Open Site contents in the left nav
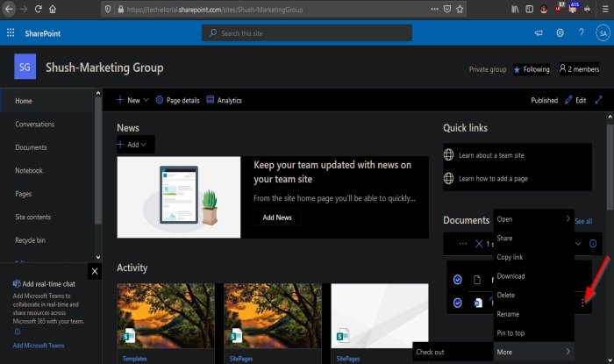This screenshot has height=364, width=614. coord(33,217)
